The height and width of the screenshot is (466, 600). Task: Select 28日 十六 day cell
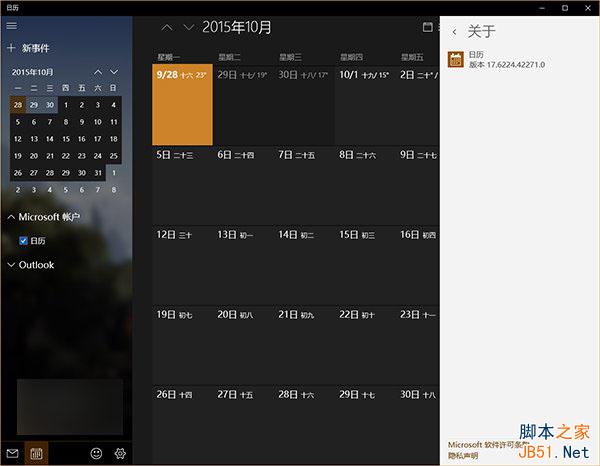[304, 425]
